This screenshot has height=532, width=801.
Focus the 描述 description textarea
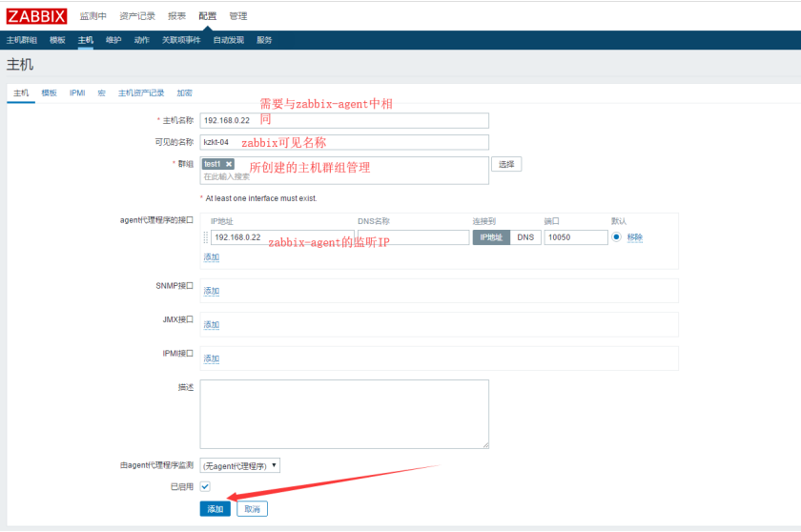coord(344,414)
